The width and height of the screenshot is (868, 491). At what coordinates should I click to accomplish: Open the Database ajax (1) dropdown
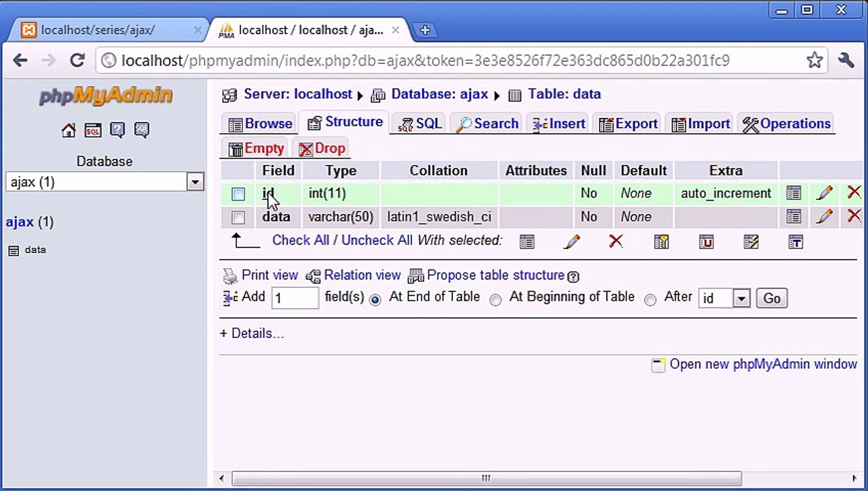pos(104,182)
